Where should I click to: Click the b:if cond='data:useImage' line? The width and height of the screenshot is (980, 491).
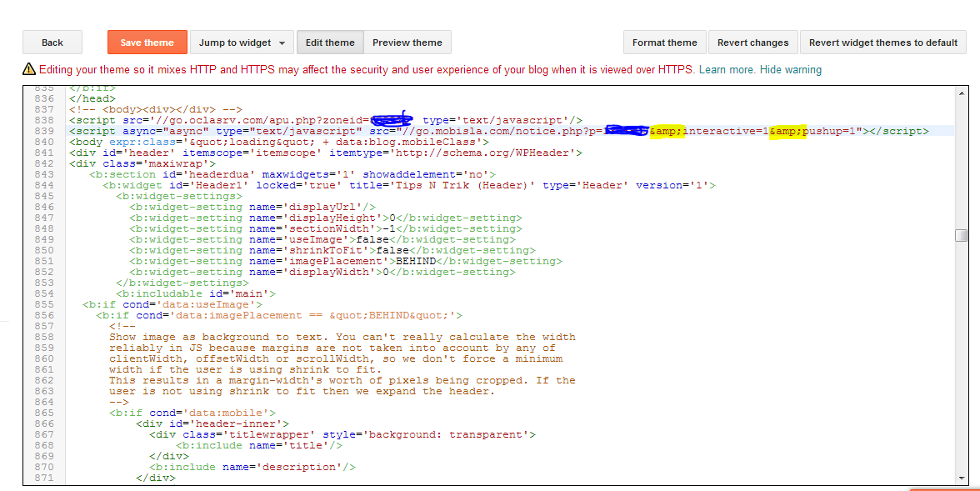(172, 304)
